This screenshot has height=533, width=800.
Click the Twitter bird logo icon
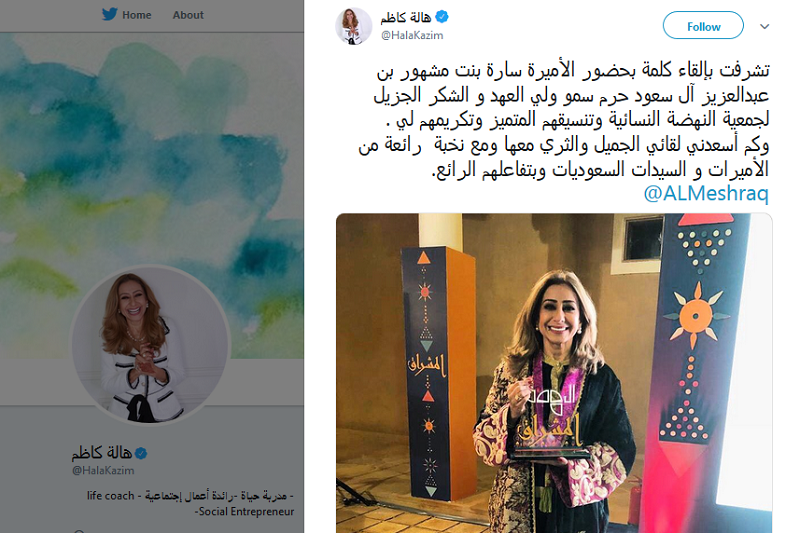click(x=110, y=14)
